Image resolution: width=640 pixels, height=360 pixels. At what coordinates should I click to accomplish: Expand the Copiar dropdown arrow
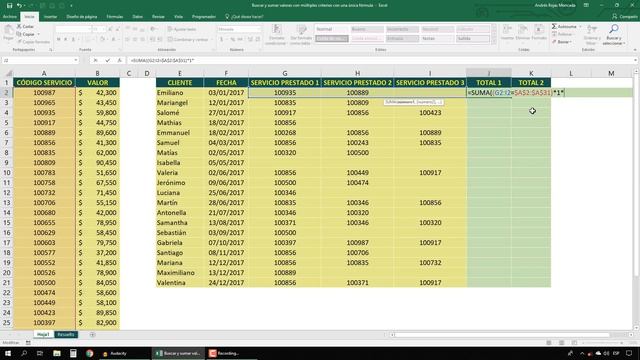39,34
